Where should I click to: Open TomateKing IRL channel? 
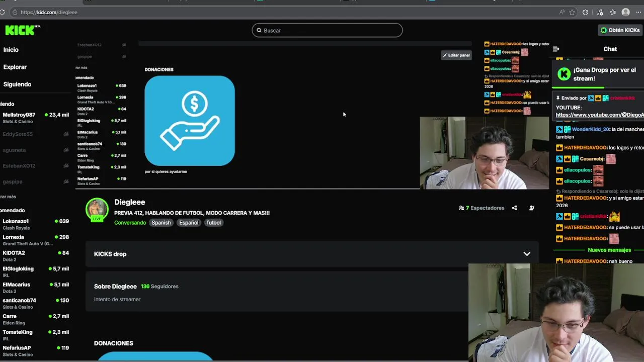(x=35, y=335)
